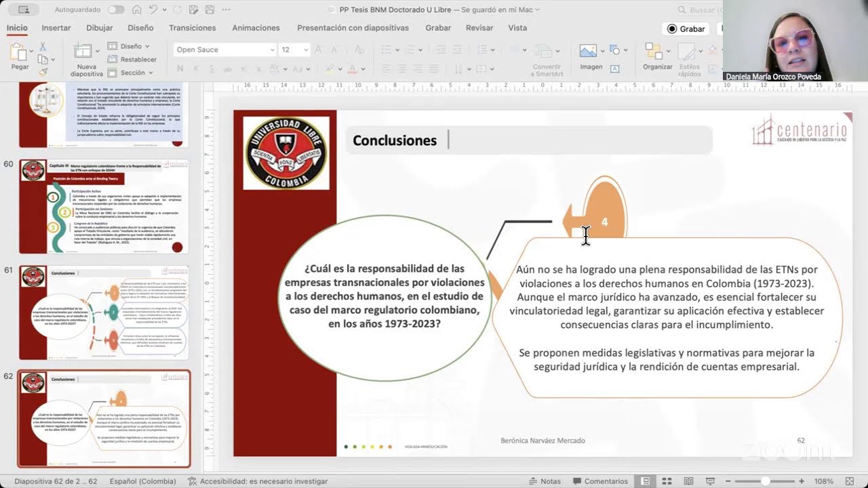
Task: Expand the Diseño layout dropdown
Action: pos(129,46)
